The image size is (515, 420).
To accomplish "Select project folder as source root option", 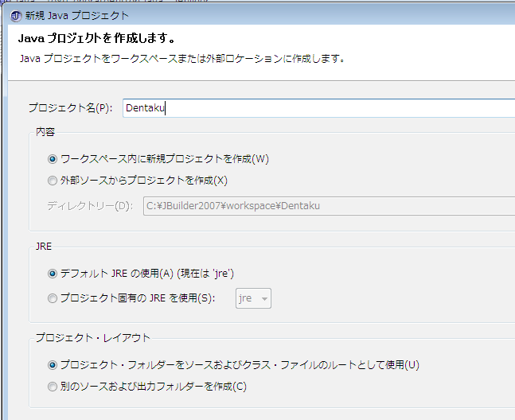I will [x=53, y=365].
